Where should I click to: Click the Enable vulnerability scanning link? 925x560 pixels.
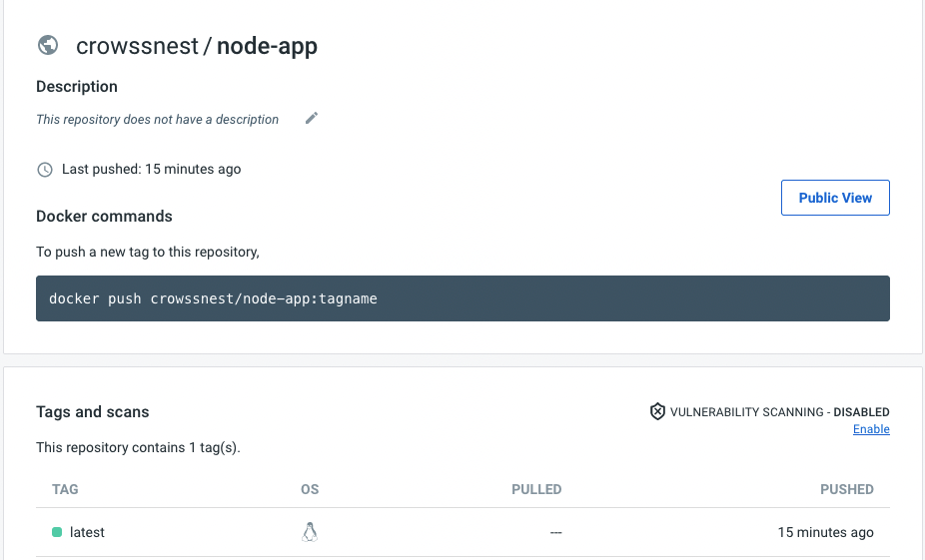click(x=871, y=429)
